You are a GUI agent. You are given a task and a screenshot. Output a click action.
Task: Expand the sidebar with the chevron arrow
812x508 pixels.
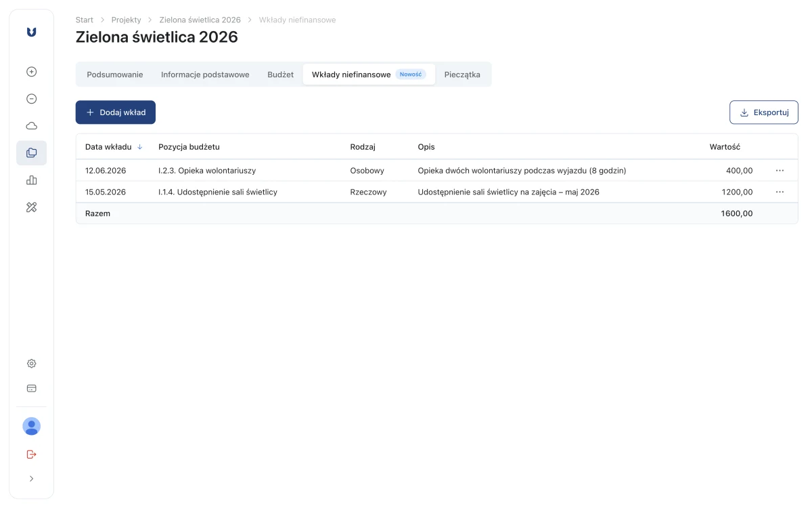pos(31,479)
